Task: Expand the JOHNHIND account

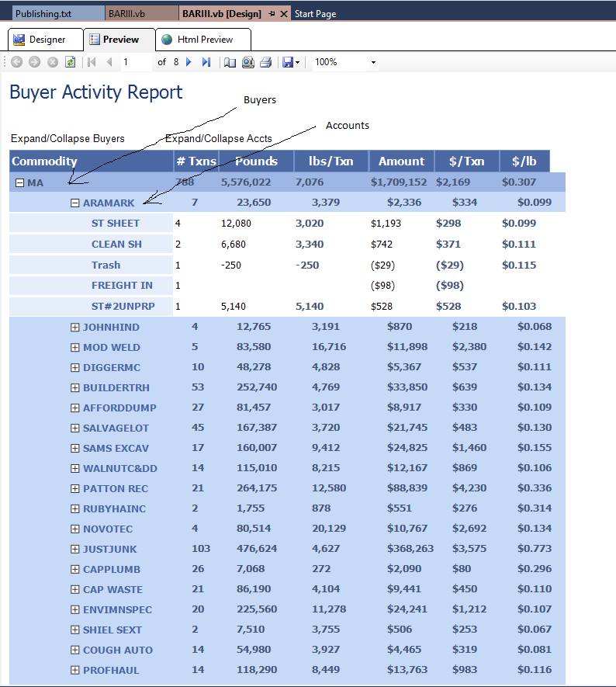Action: (x=75, y=327)
